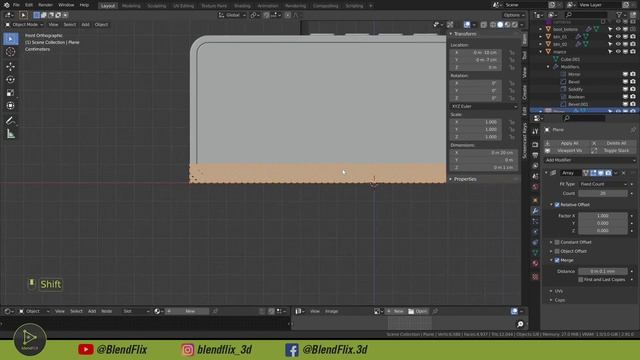The width and height of the screenshot is (640, 360).
Task: Open the Window menu
Action: (x=66, y=5)
